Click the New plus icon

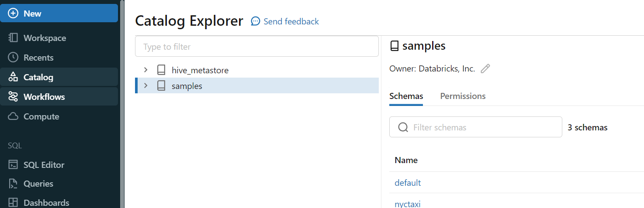13,14
